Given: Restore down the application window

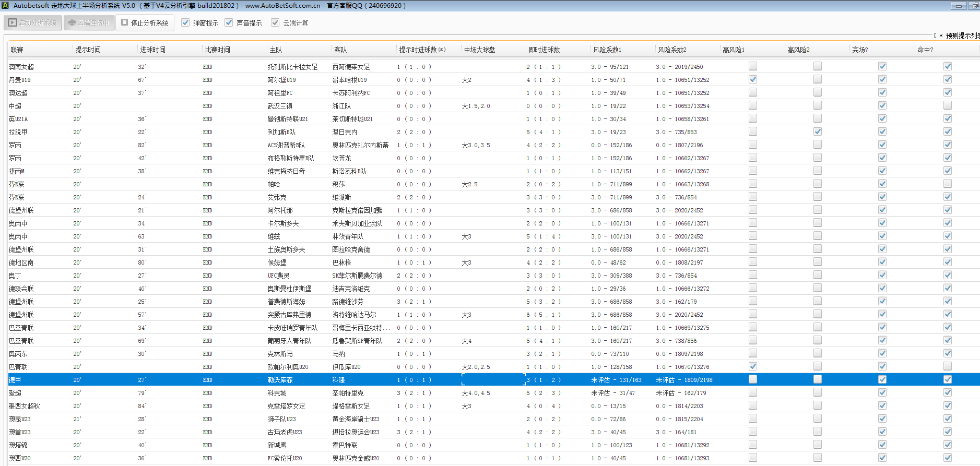Looking at the screenshot, I should click(x=974, y=6).
